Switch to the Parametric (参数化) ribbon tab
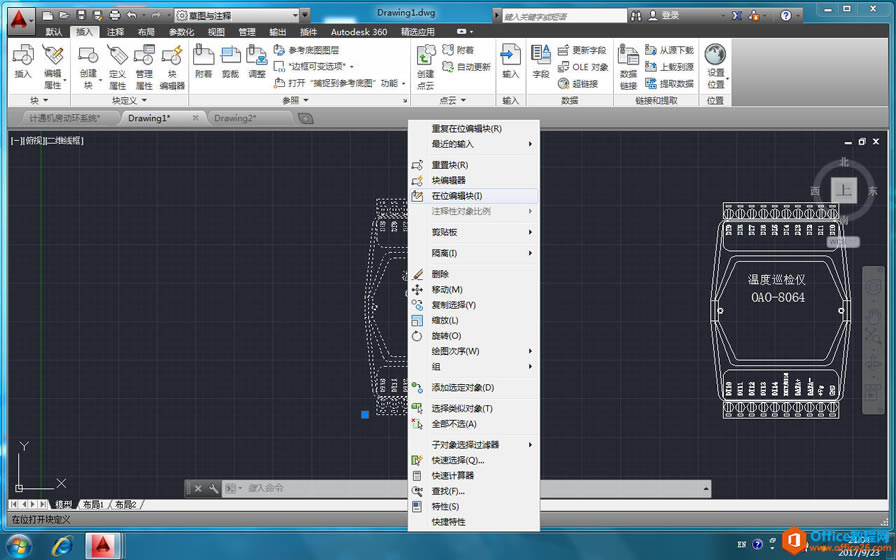The image size is (896, 560). pos(181,32)
